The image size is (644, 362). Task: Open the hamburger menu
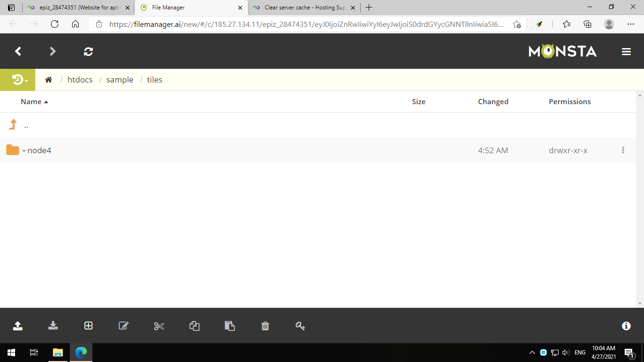(x=626, y=52)
